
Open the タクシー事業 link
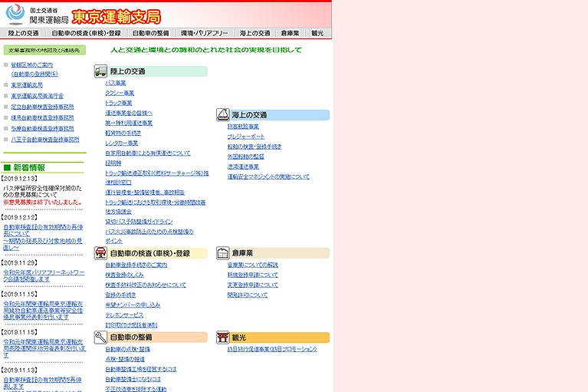pyautogui.click(x=120, y=93)
